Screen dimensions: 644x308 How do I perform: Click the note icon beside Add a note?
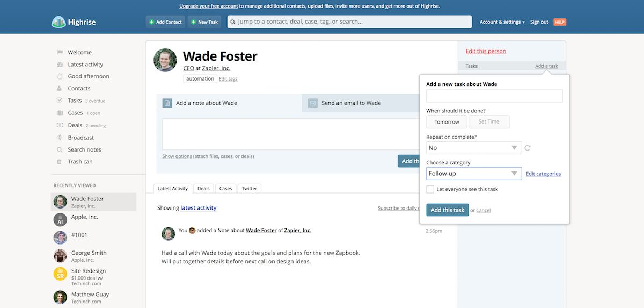click(167, 103)
